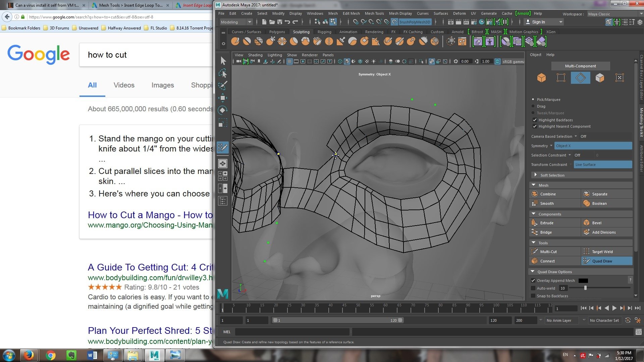The width and height of the screenshot is (644, 362).
Task: Open 'How to Cut a Mango' link
Action: (x=150, y=215)
